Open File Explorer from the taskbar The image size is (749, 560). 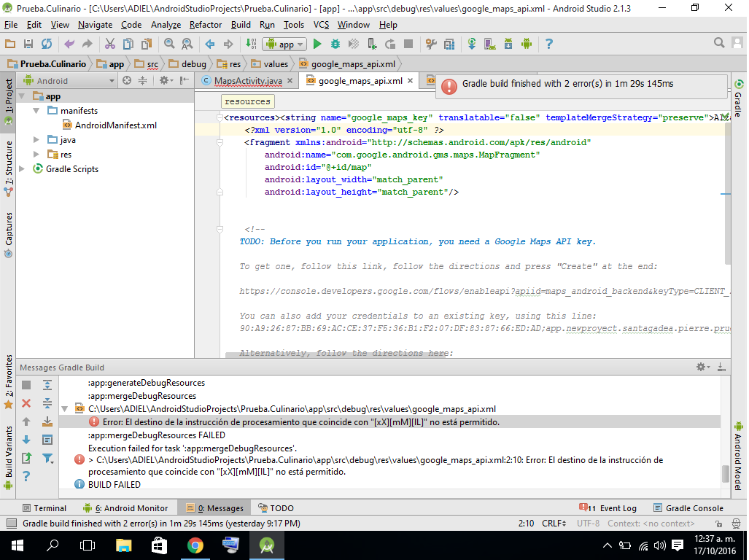point(124,545)
